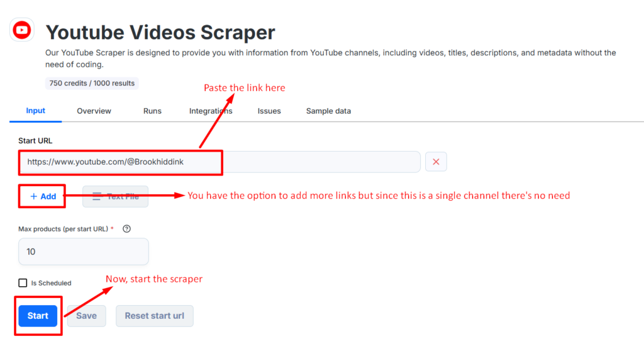
Task: Click Reset start url button
Action: (x=155, y=316)
